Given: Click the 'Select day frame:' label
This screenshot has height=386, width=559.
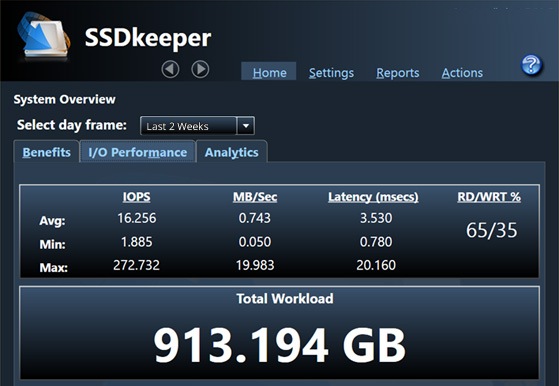Looking at the screenshot, I should coord(72,125).
